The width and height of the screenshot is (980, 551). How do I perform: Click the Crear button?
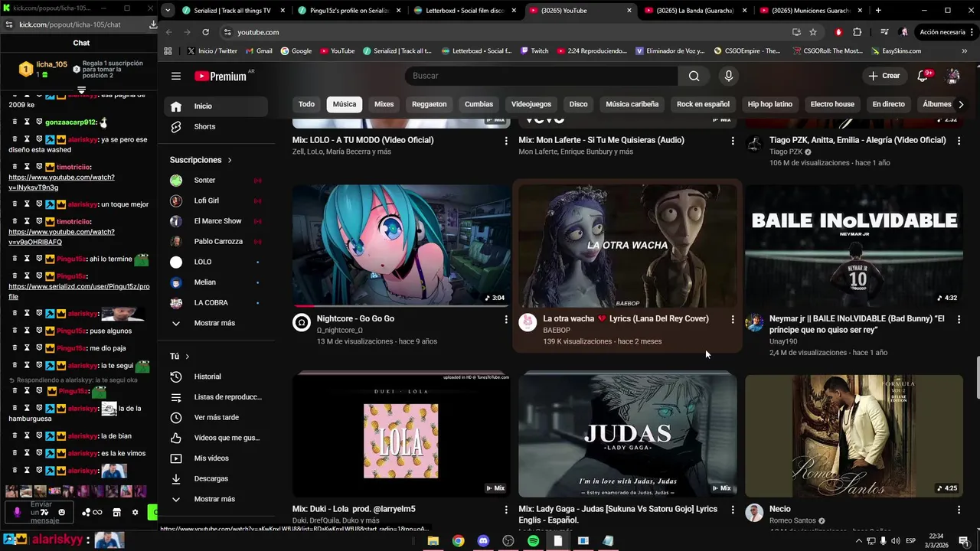coord(884,76)
